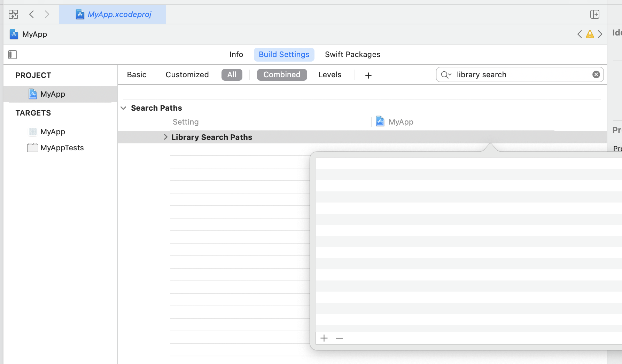The image size is (622, 364).
Task: Jump to previous issue chevron
Action: [x=580, y=34]
